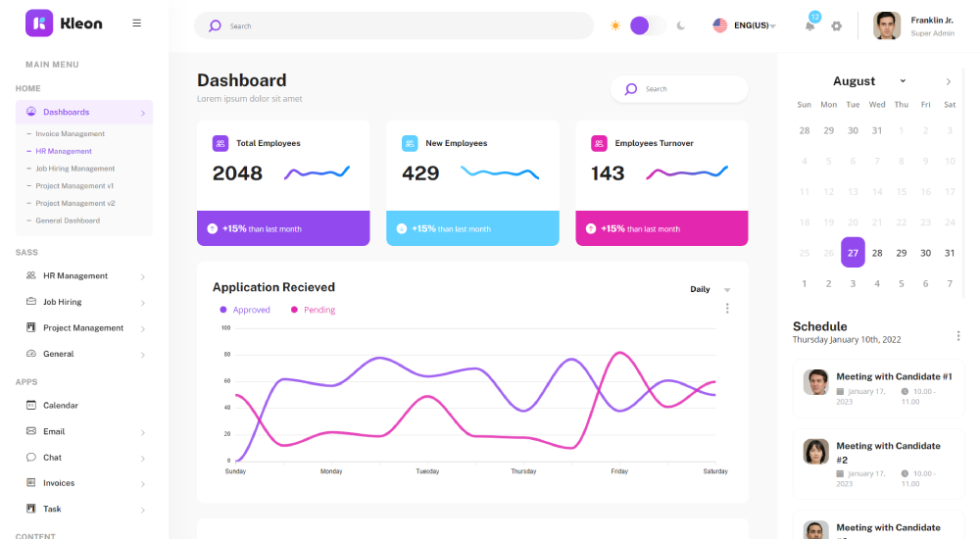Viewport: 980px width, 539px height.
Task: Click the Kleon logo icon
Action: pyautogui.click(x=39, y=24)
